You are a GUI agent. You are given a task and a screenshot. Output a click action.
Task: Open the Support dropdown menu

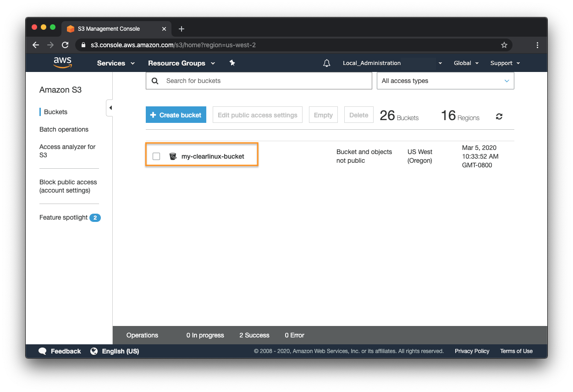coord(505,63)
